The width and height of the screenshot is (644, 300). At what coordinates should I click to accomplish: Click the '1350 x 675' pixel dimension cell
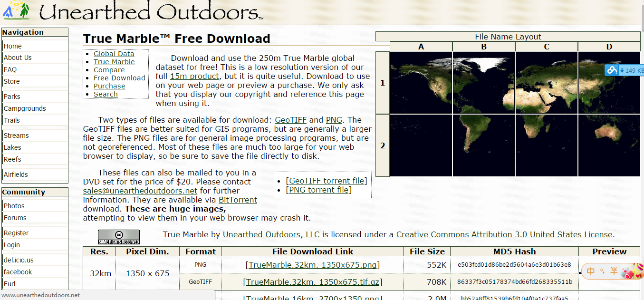click(x=147, y=273)
